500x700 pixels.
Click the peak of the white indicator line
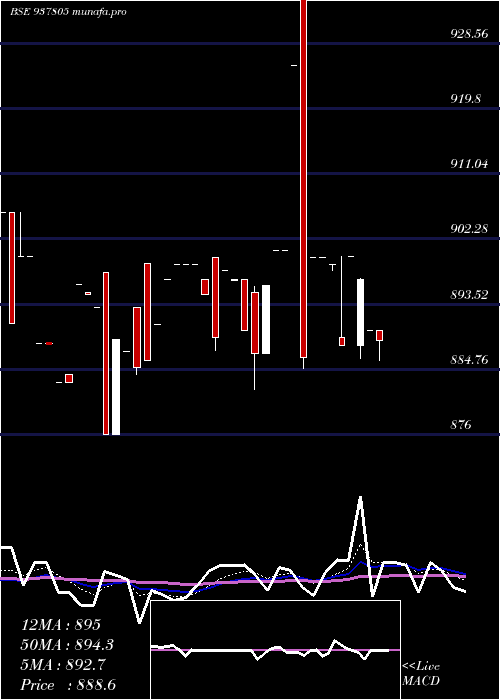coord(360,496)
